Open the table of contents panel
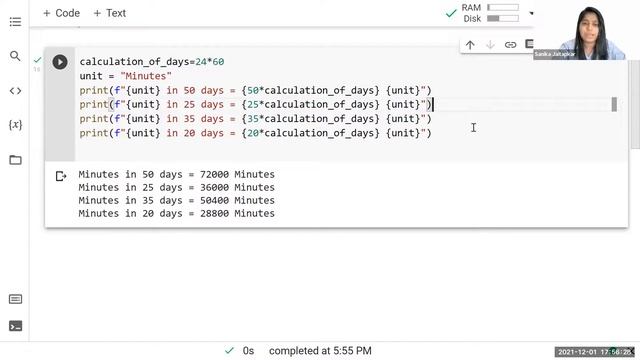Viewport: 640px width, 360px height. pyautogui.click(x=15, y=22)
